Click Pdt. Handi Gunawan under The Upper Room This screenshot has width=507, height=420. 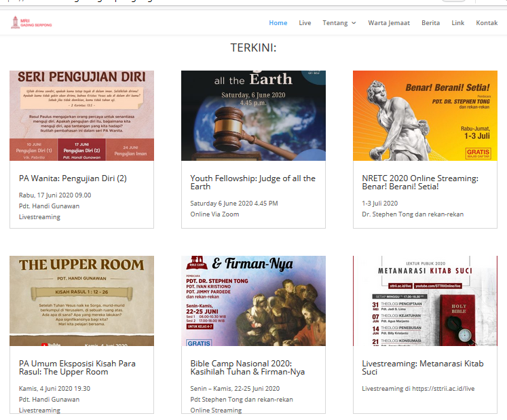49,400
